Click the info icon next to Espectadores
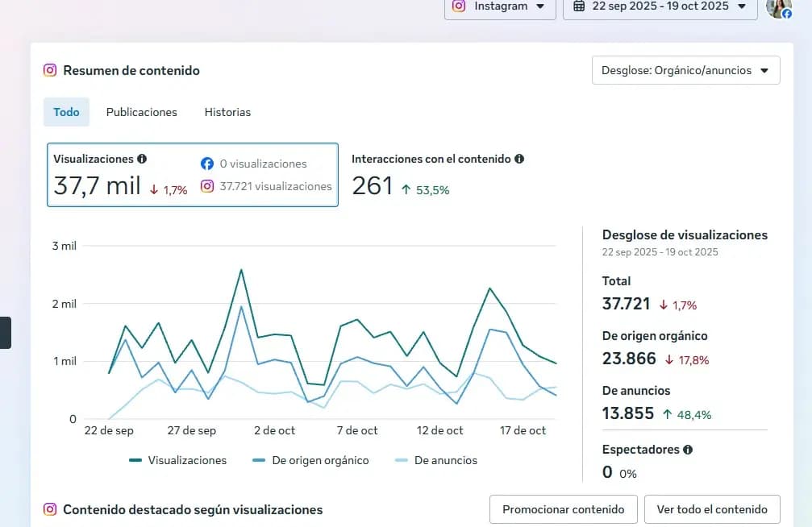This screenshot has width=812, height=527. pos(688,450)
